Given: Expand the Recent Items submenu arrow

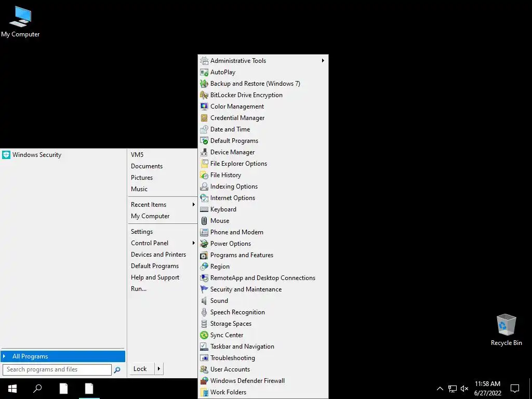Looking at the screenshot, I should (193, 205).
